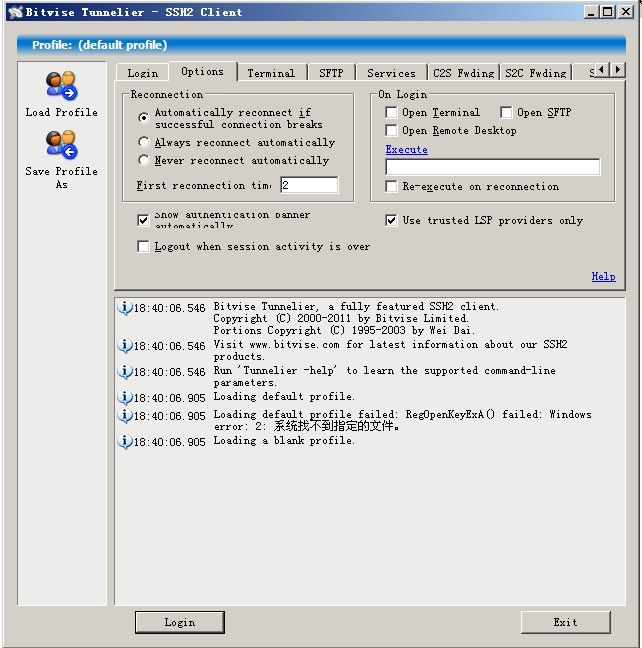This screenshot has width=642, height=648.
Task: Toggle Use trusted LSP providers only
Action: (x=391, y=220)
